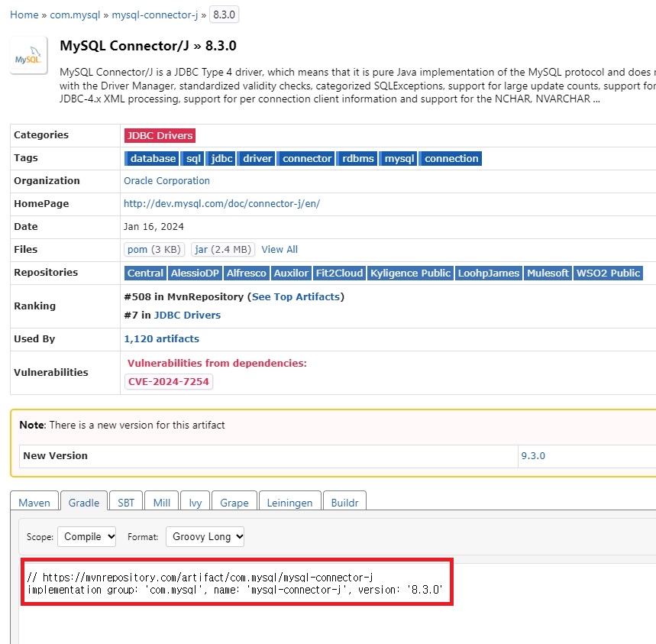The width and height of the screenshot is (656, 644).
Task: Select the sql tag
Action: coord(192,159)
